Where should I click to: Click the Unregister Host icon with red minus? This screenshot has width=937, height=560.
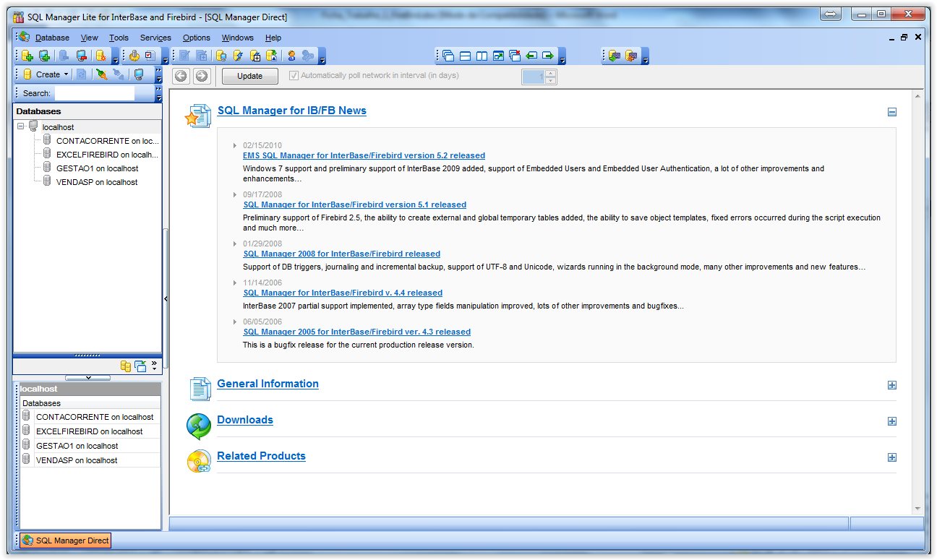pos(82,56)
